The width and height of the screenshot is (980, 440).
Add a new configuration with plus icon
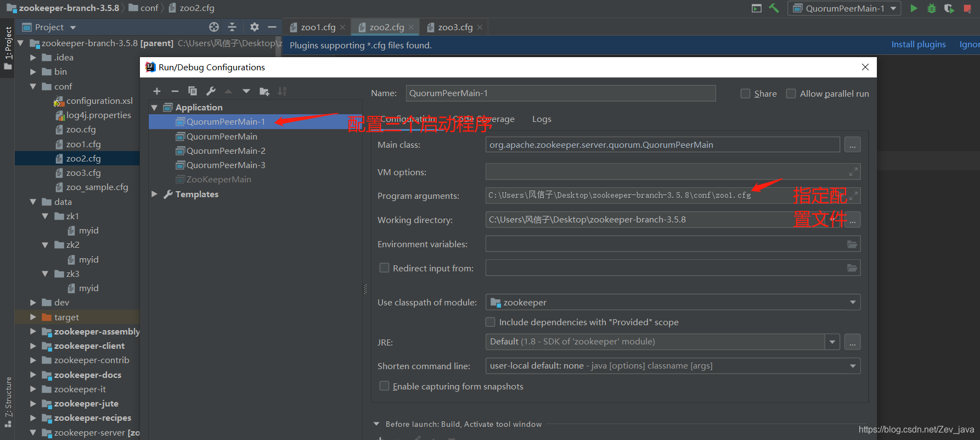(x=157, y=91)
